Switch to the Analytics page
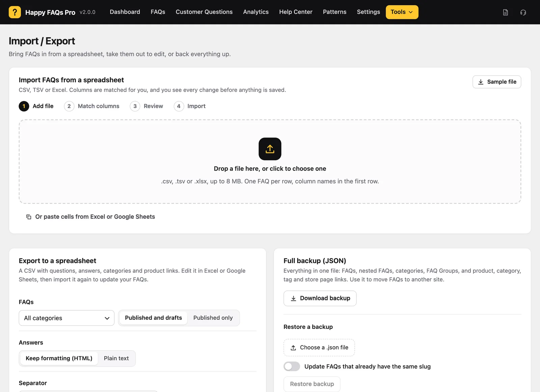The height and width of the screenshot is (392, 540). click(256, 12)
